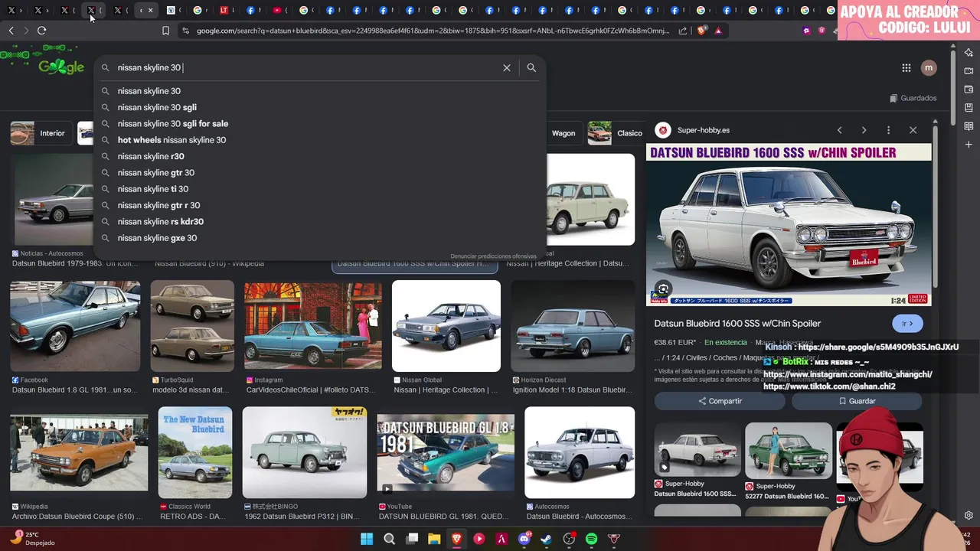Open Facebook Datsun Bluebird 1.8 GL thumbnail
This screenshot has height=551, width=980.
75,326
